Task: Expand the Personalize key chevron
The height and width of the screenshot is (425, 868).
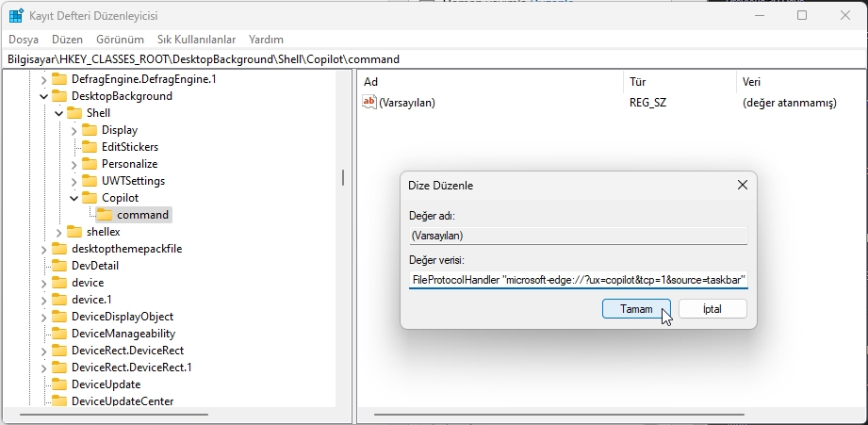Action: click(74, 164)
